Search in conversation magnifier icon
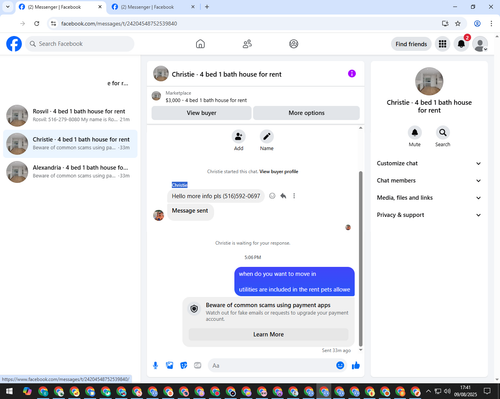Image resolution: width=500 pixels, height=399 pixels. [x=443, y=133]
